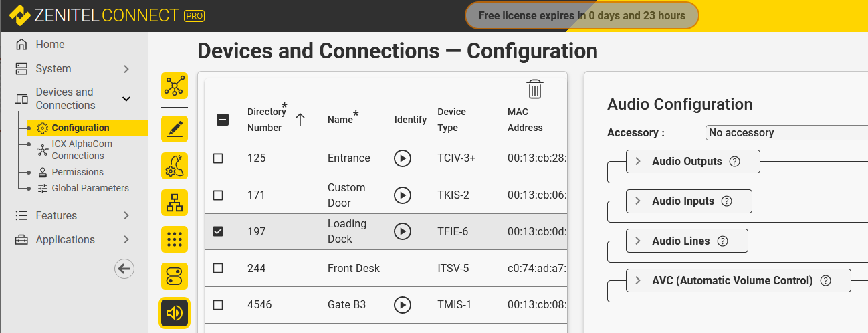Click the trash delete icon above the table
The height and width of the screenshot is (333, 868).
pyautogui.click(x=534, y=89)
